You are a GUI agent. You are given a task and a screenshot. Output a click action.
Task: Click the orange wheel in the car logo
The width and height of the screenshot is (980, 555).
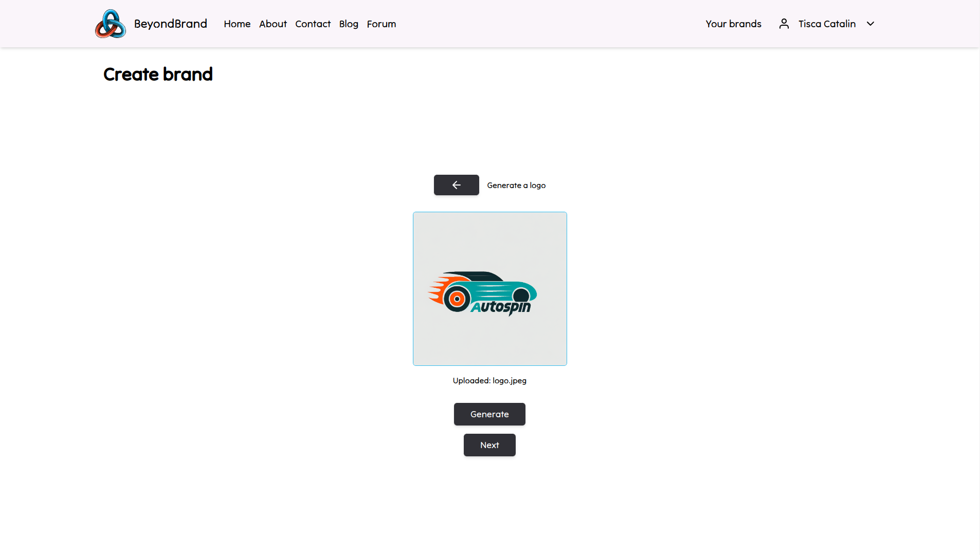tap(457, 299)
